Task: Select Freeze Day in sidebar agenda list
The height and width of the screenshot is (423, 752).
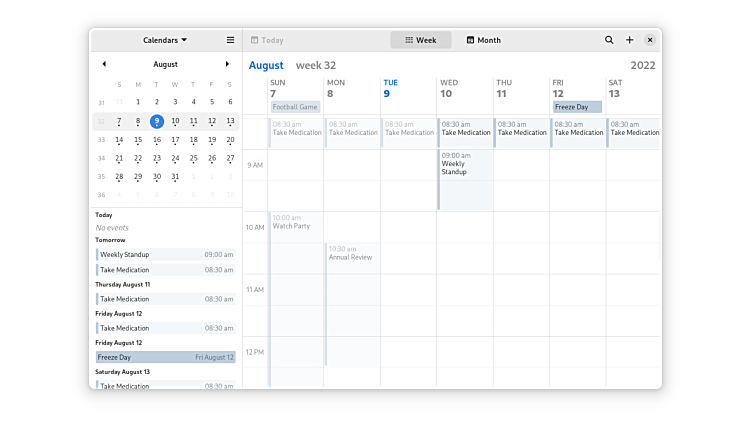Action: pos(165,357)
